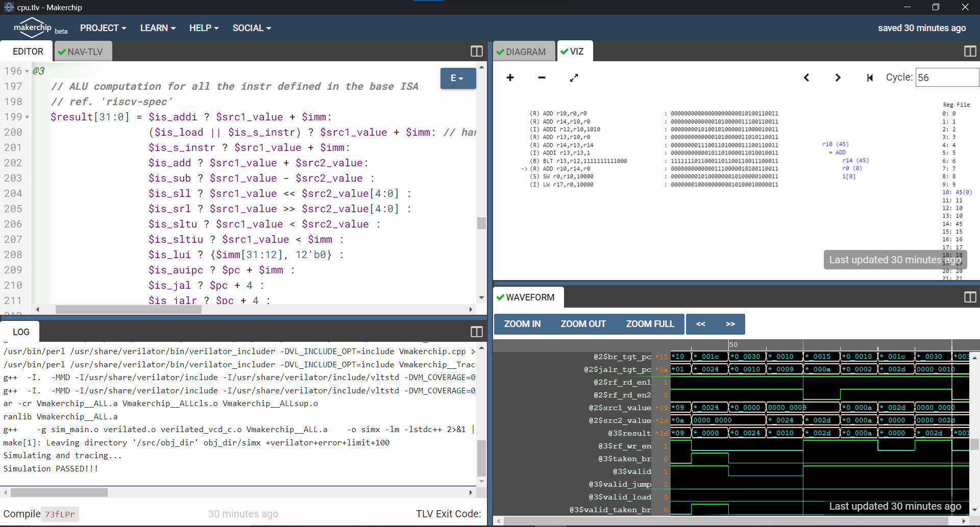Click editor horizontal scroll left arrow

[x=37, y=309]
